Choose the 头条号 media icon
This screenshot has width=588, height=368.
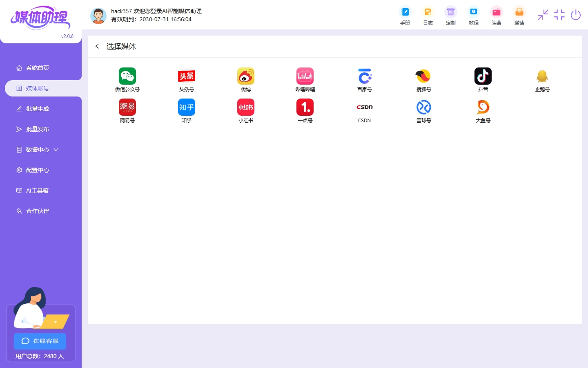point(186,76)
